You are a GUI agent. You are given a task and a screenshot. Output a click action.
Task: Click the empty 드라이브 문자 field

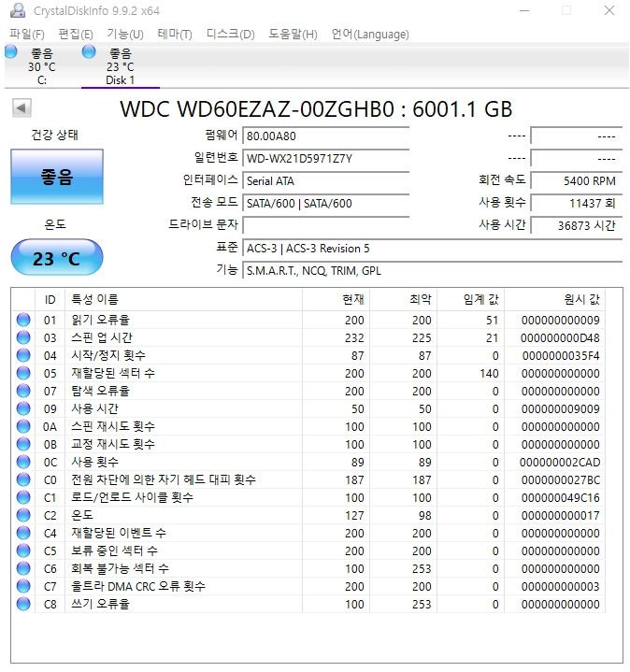325,225
